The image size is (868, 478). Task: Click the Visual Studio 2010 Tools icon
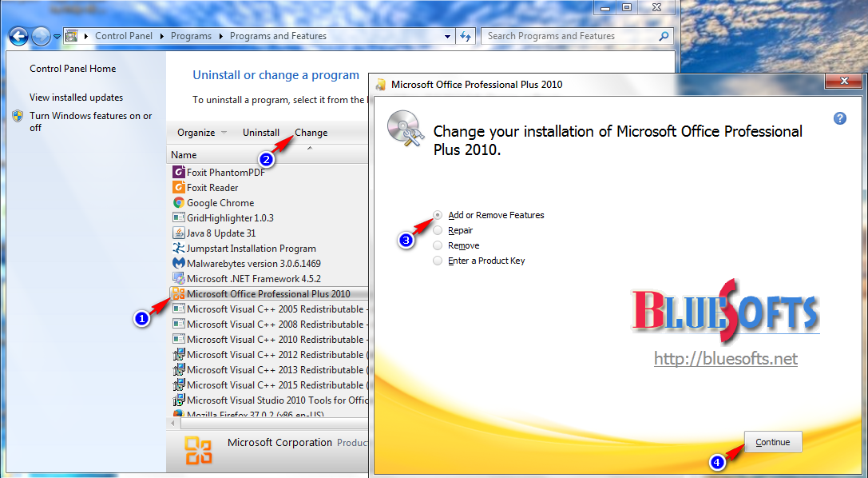coord(178,400)
